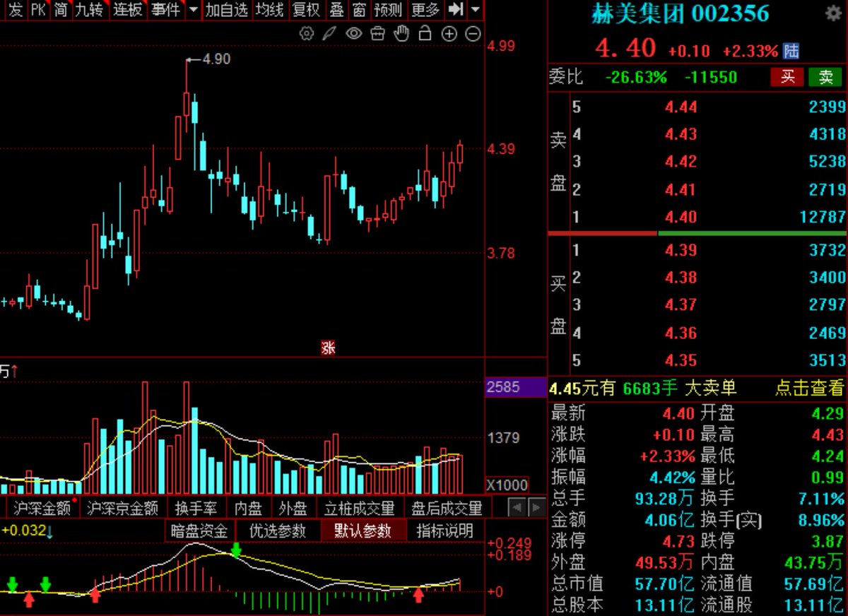
Task: Switch to 换手率 tab
Action: 197,508
